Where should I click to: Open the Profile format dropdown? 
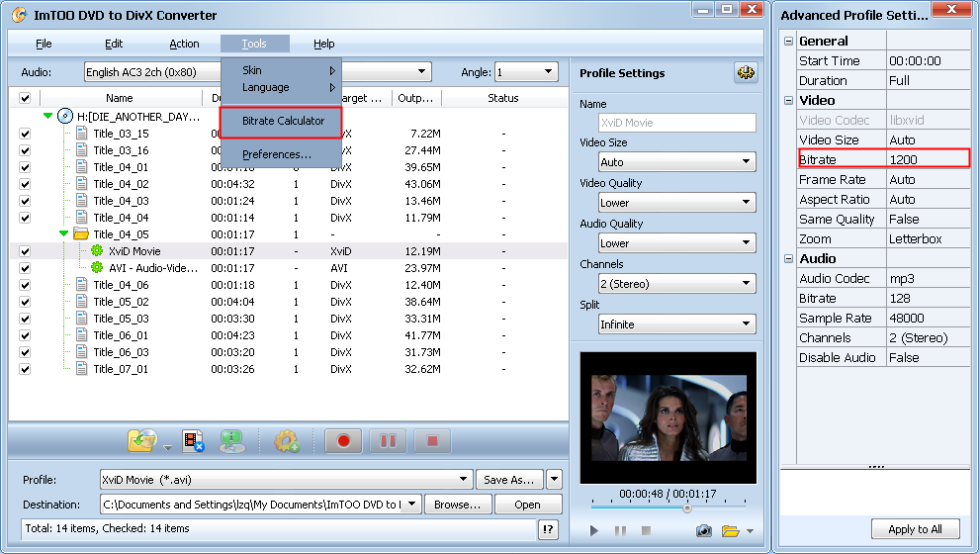point(286,480)
